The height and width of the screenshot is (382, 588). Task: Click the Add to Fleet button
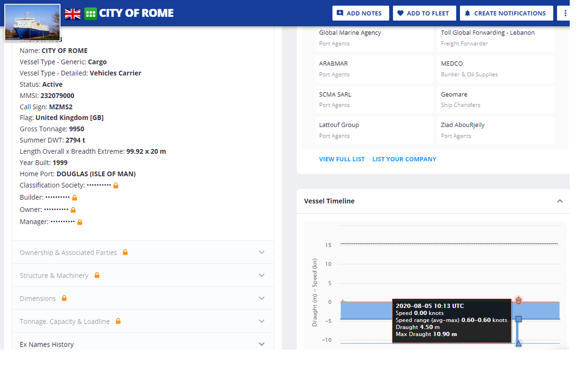click(424, 13)
